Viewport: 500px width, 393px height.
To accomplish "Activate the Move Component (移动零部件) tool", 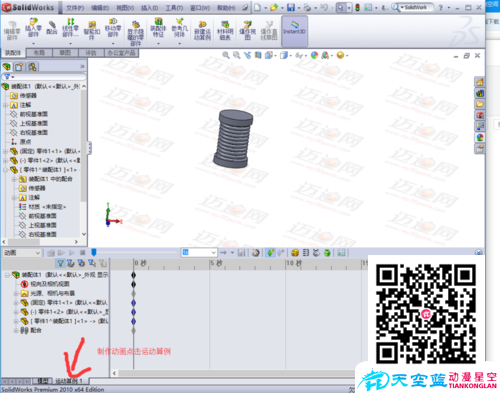I will [113, 28].
